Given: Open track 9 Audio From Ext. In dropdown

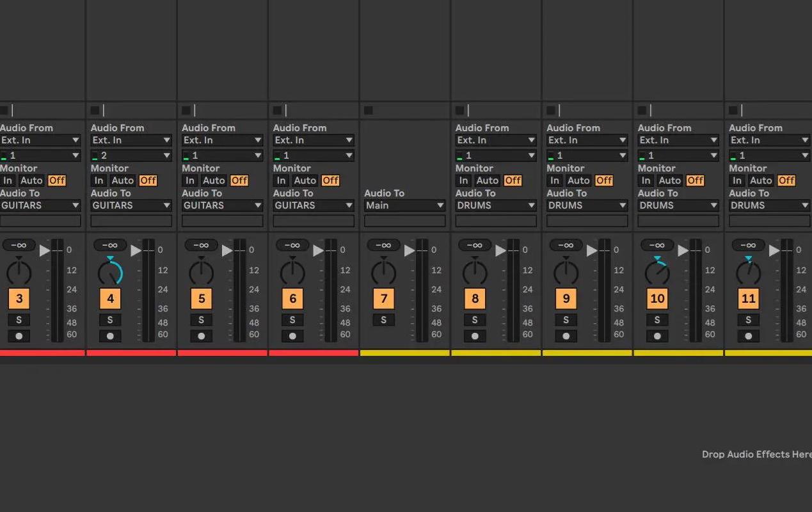Looking at the screenshot, I should 587,140.
